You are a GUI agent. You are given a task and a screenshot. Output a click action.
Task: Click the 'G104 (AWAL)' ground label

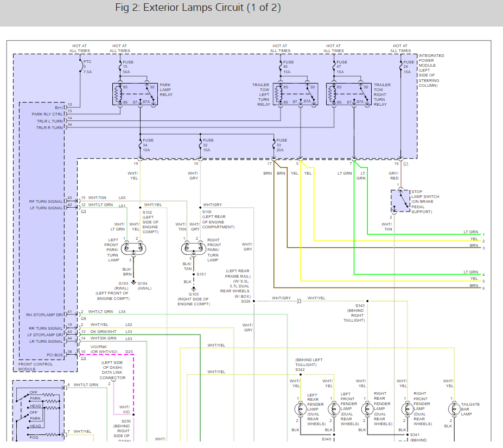coord(144,286)
